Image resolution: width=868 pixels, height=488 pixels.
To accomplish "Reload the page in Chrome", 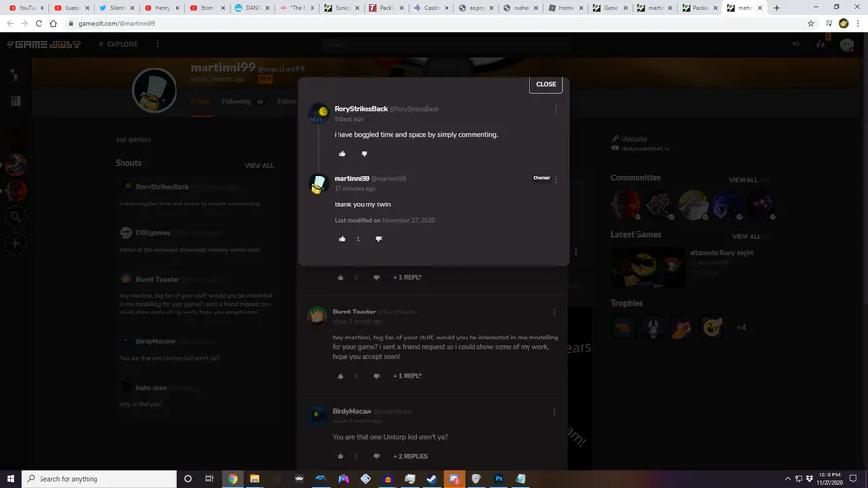I will 39,23.
